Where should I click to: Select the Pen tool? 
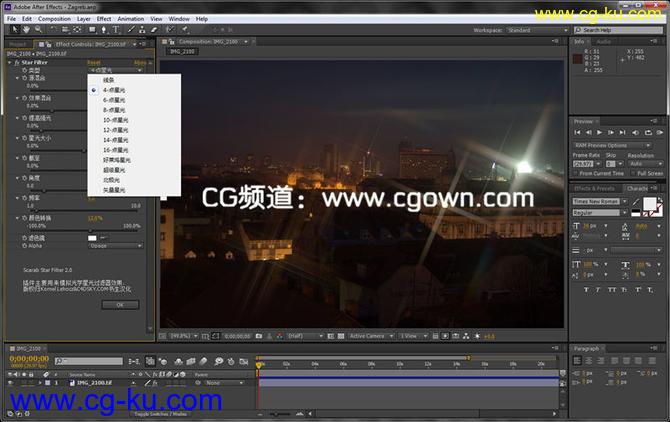(103, 29)
